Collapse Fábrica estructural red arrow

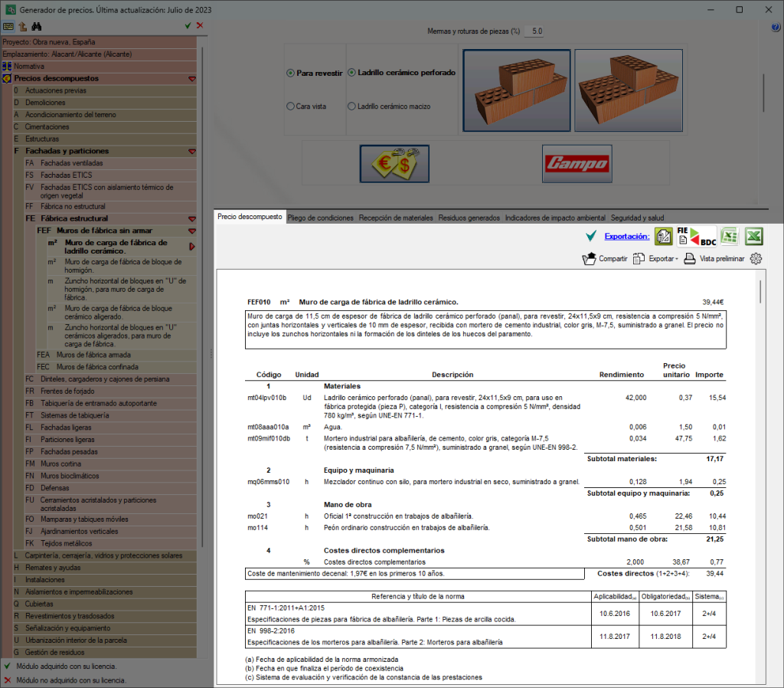pyautogui.click(x=192, y=219)
